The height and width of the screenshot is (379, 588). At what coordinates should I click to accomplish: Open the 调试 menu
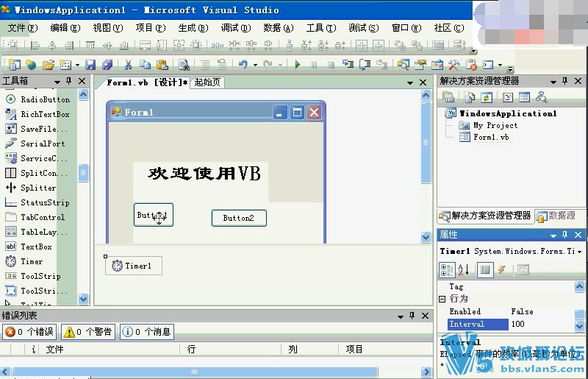point(235,28)
